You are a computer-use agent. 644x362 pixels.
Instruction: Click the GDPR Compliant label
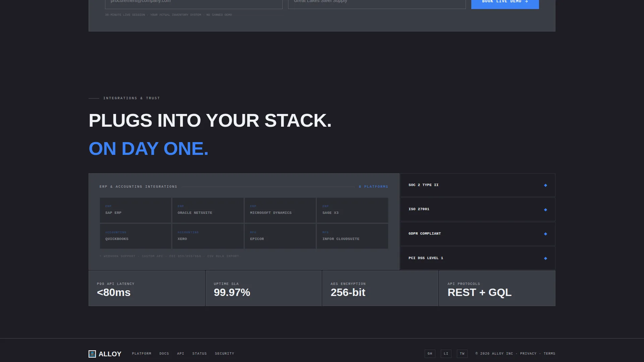point(424,234)
